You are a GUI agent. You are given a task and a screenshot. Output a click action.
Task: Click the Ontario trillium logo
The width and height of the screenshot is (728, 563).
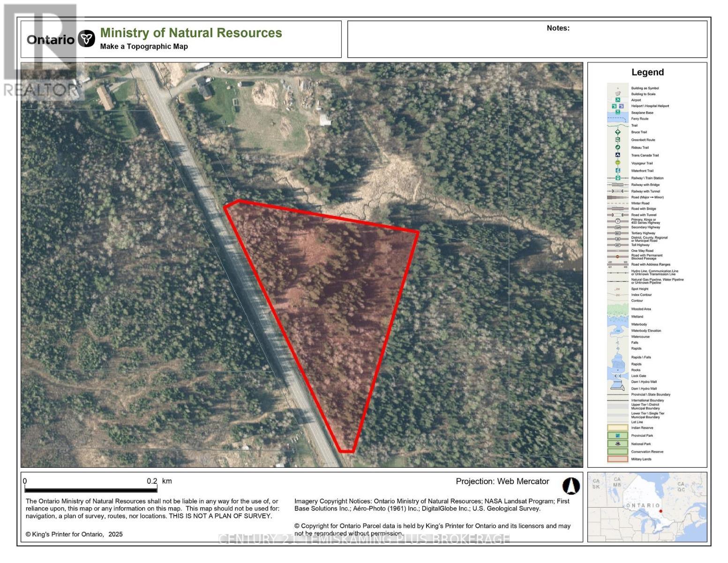tap(86, 39)
